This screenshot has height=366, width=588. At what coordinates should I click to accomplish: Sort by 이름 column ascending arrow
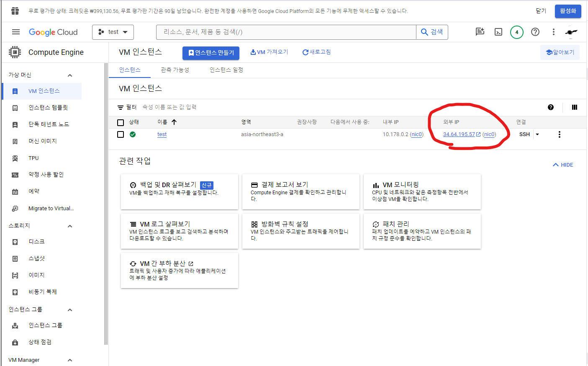click(174, 122)
